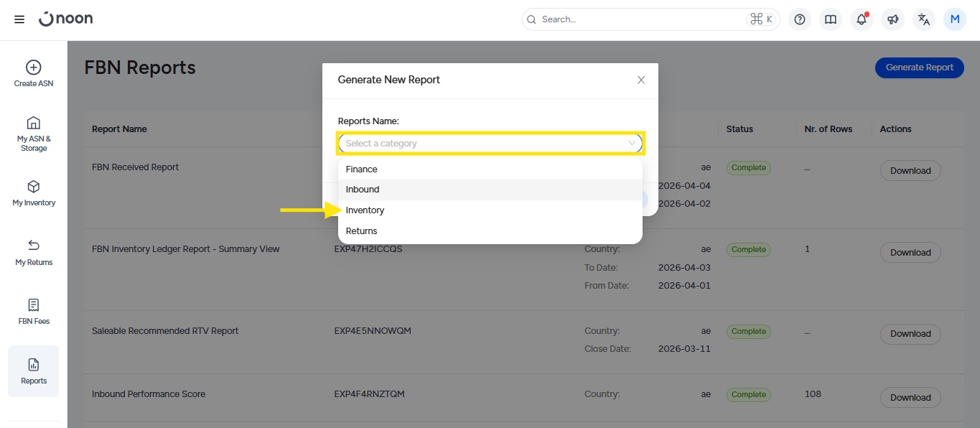Close the Generate New Report dialog
The height and width of the screenshot is (428, 980).
pyautogui.click(x=641, y=80)
